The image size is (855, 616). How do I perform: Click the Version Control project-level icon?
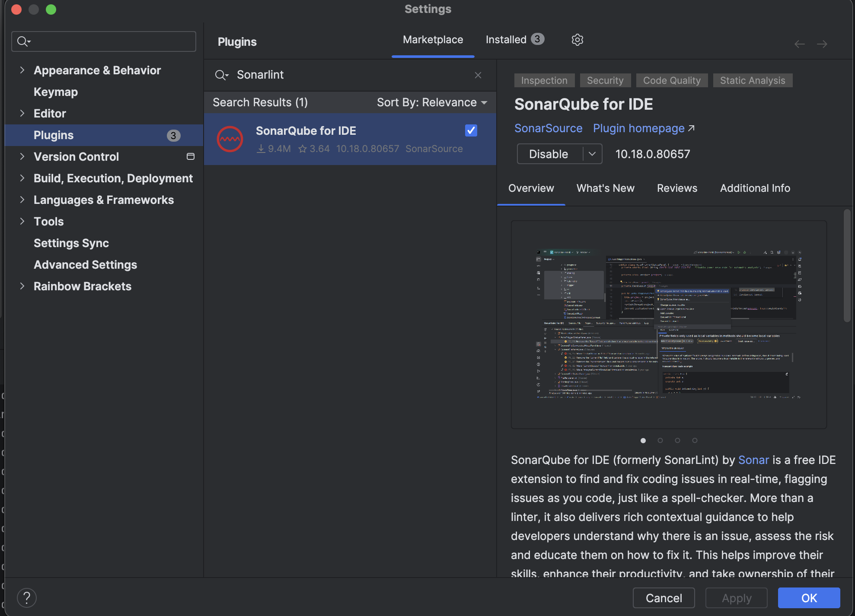pyautogui.click(x=190, y=156)
